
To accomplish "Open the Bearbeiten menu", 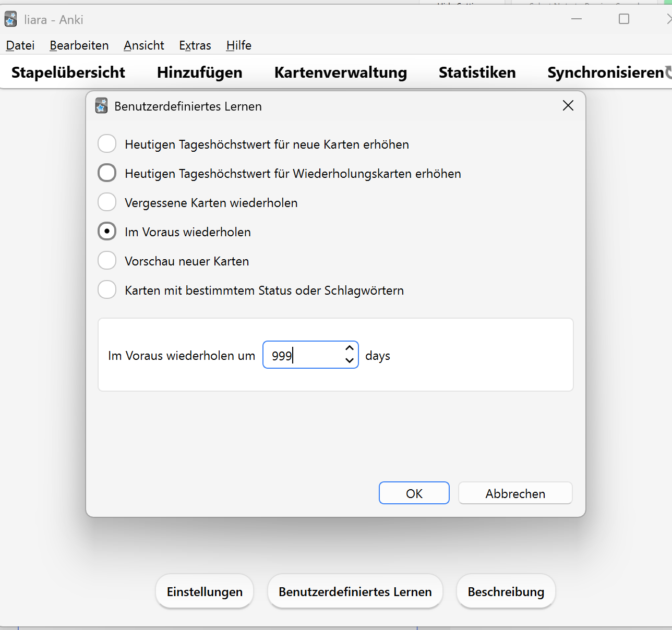I will tap(79, 45).
